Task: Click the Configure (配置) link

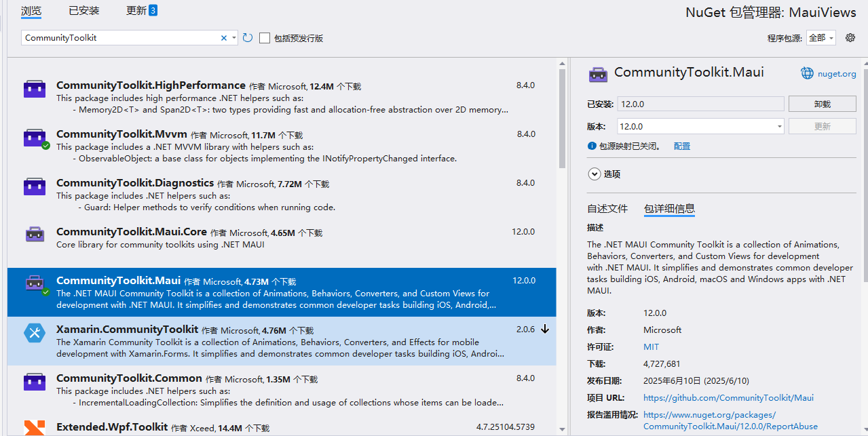Action: coord(682,146)
